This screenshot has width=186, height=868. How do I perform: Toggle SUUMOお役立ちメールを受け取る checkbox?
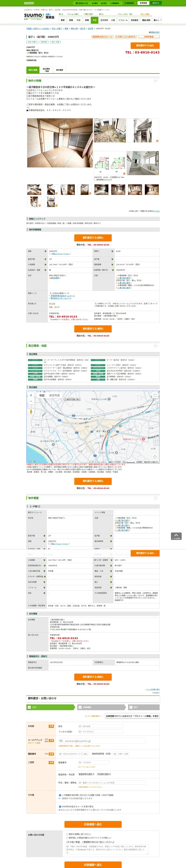(x=60, y=806)
